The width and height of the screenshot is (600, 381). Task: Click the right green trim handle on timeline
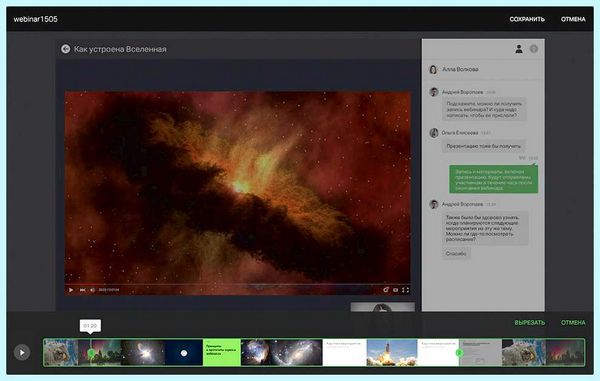click(x=460, y=353)
